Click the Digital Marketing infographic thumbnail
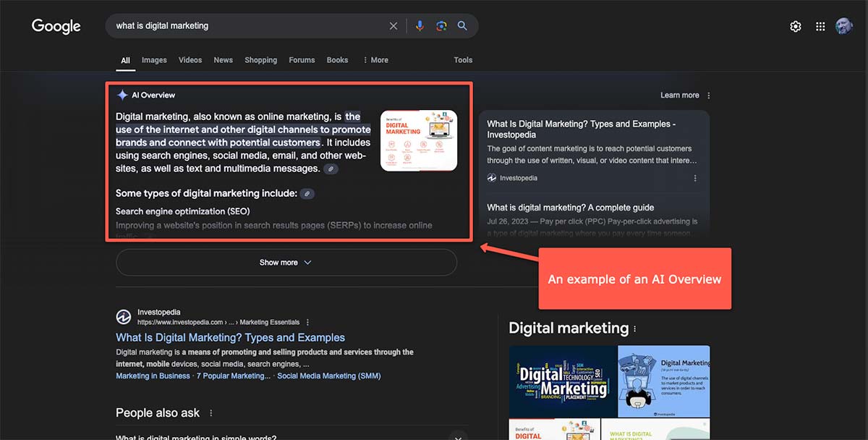The width and height of the screenshot is (868, 440). [x=418, y=140]
